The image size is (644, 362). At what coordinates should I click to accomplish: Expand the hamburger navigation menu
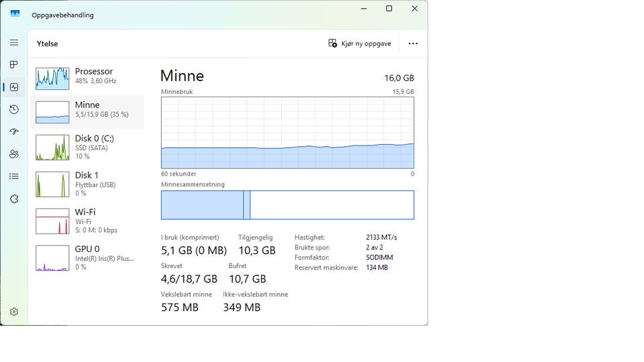tap(14, 42)
